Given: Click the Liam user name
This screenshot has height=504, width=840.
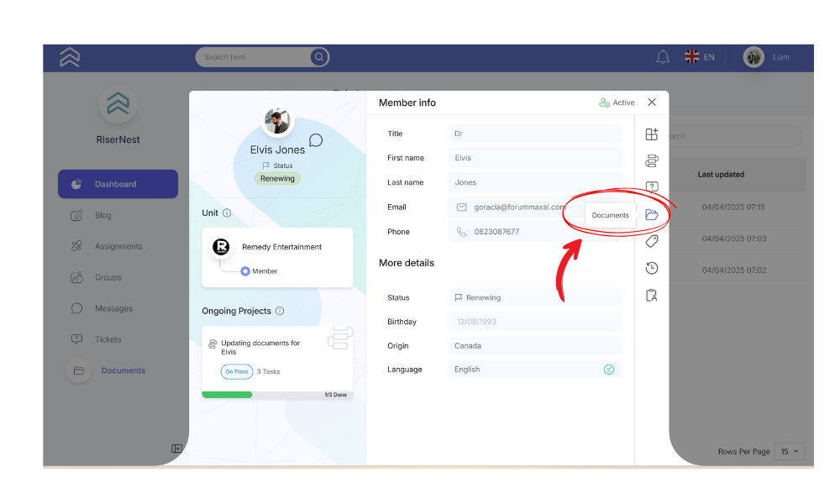Looking at the screenshot, I should (780, 57).
